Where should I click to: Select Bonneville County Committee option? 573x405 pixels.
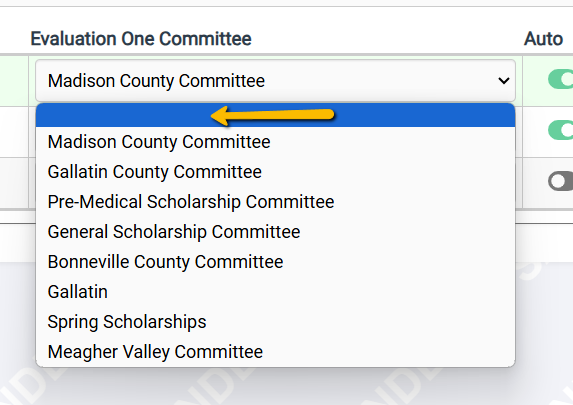275,262
